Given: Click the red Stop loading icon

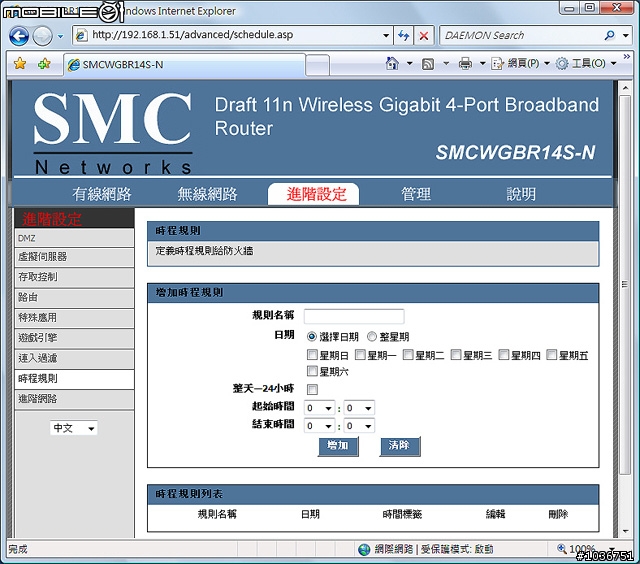Looking at the screenshot, I should tap(424, 36).
